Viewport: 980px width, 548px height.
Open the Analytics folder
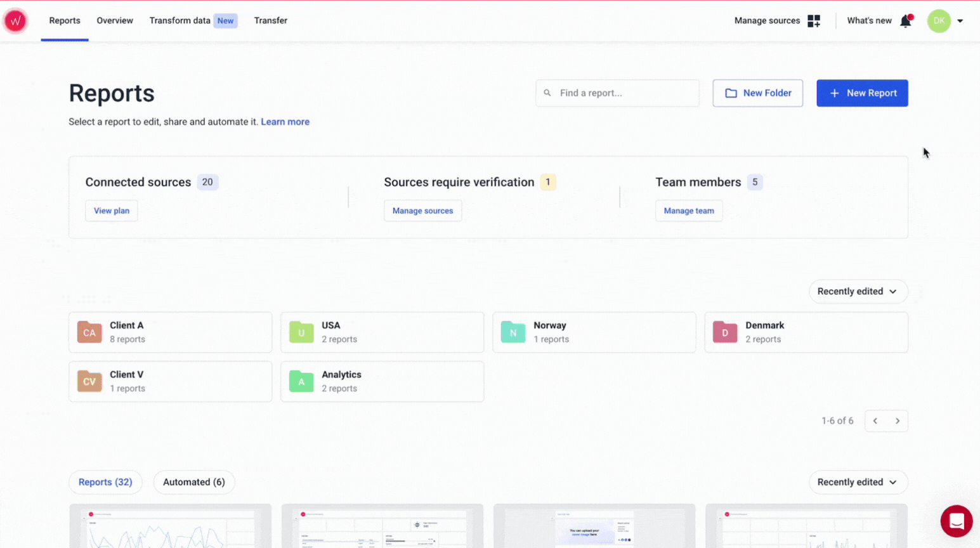coord(382,381)
